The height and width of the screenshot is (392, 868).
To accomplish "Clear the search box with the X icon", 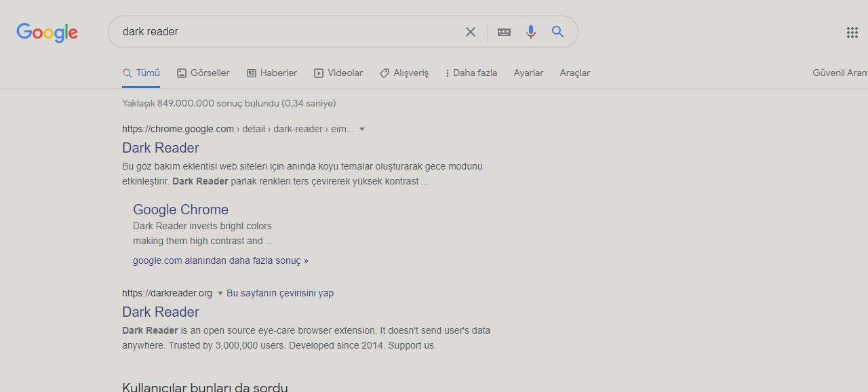I will [x=470, y=32].
